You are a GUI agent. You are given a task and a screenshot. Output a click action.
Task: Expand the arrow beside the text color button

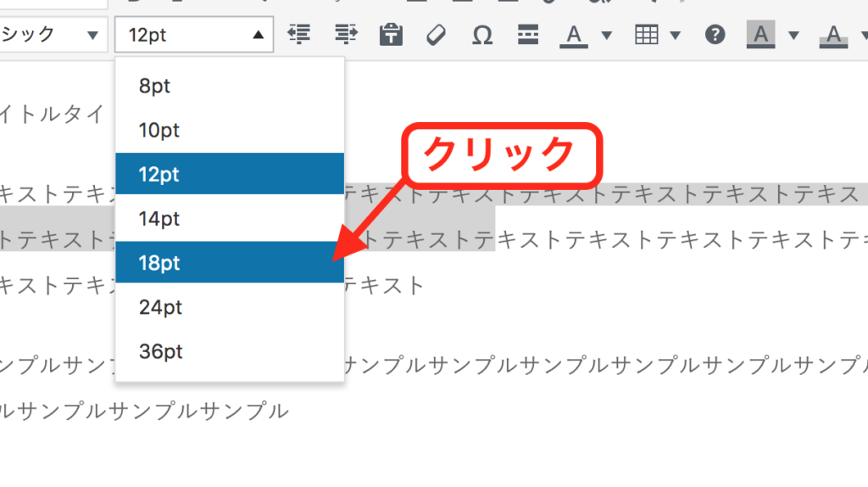click(x=607, y=35)
